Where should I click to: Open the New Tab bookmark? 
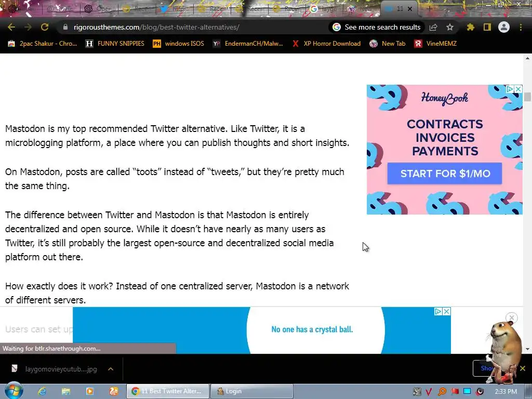click(388, 44)
